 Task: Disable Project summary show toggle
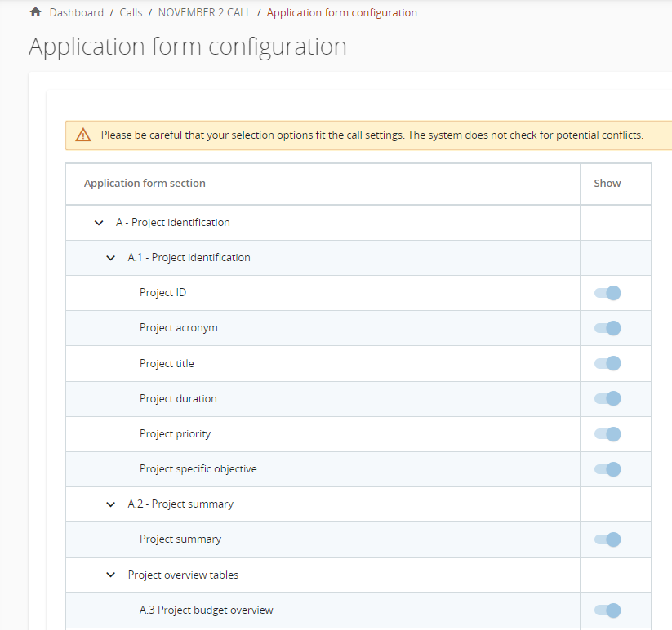[607, 539]
